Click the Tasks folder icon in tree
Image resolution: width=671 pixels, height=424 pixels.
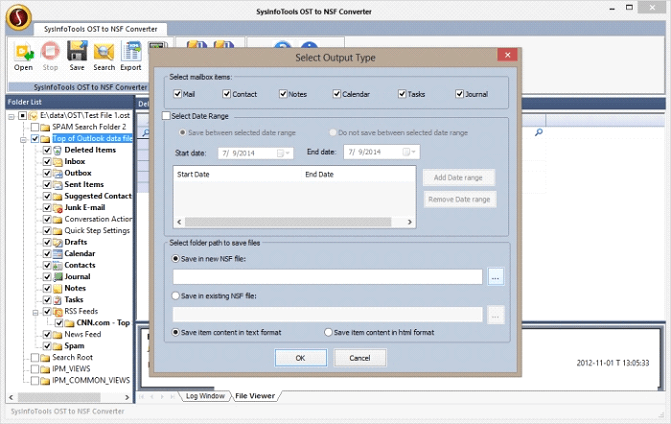[x=57, y=300]
